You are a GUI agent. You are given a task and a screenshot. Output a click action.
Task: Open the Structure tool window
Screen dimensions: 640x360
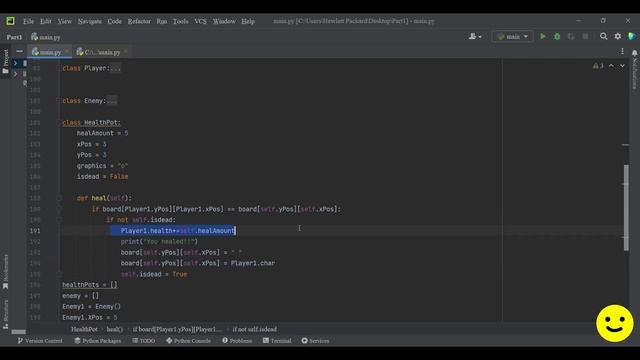[x=5, y=314]
